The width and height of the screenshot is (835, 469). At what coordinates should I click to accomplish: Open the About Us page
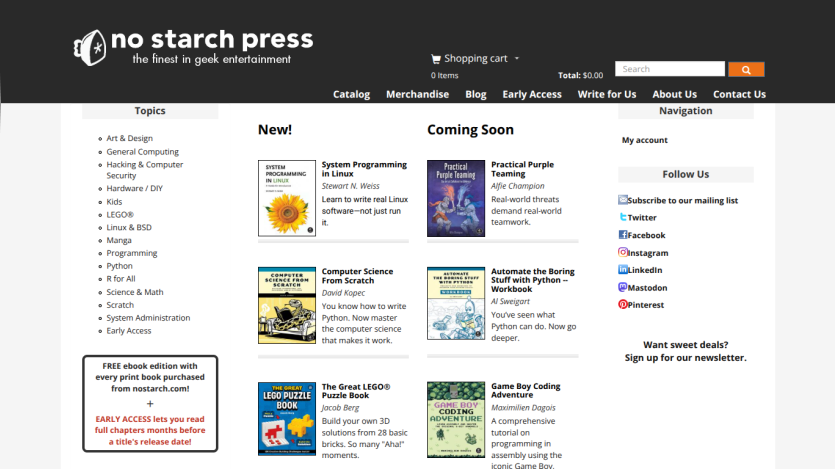pos(675,94)
